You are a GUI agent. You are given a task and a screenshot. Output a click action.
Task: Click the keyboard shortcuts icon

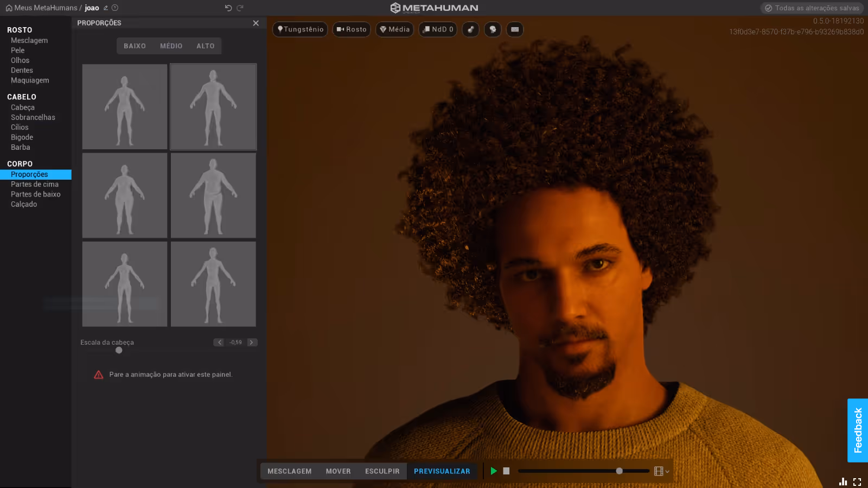[514, 29]
